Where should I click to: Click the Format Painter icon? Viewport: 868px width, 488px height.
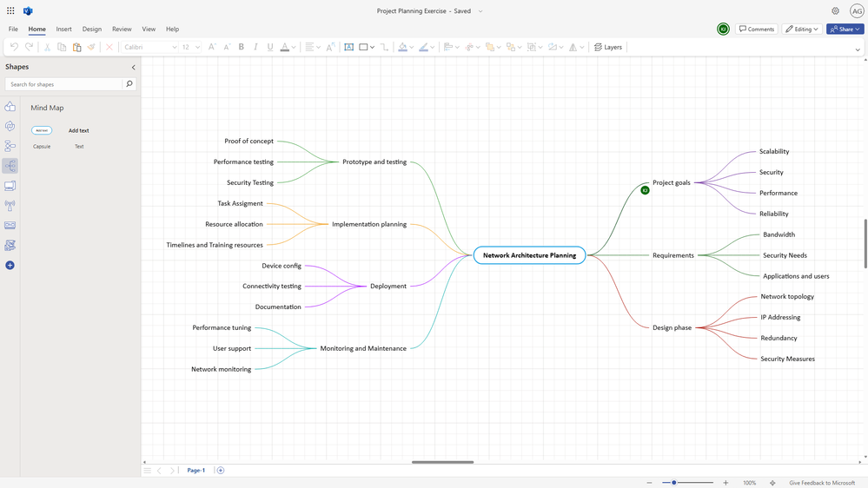pos(91,47)
